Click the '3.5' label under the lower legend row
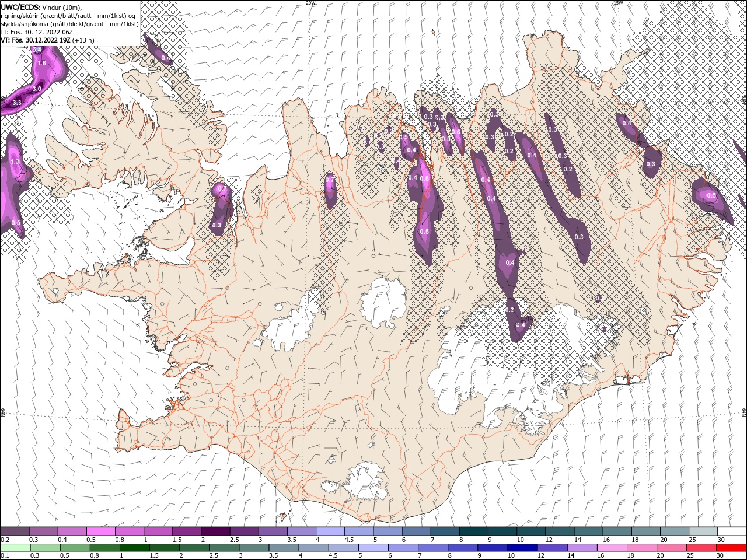Image resolution: width=747 pixels, height=560 pixels. pos(273,556)
